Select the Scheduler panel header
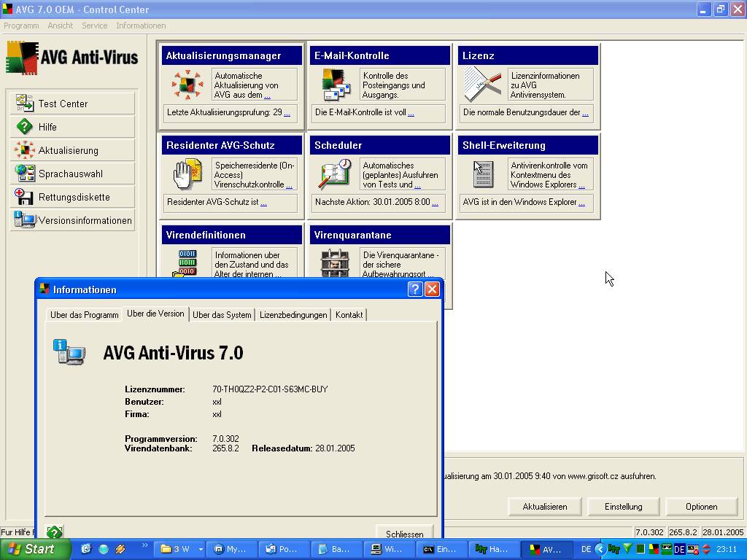 (x=379, y=145)
